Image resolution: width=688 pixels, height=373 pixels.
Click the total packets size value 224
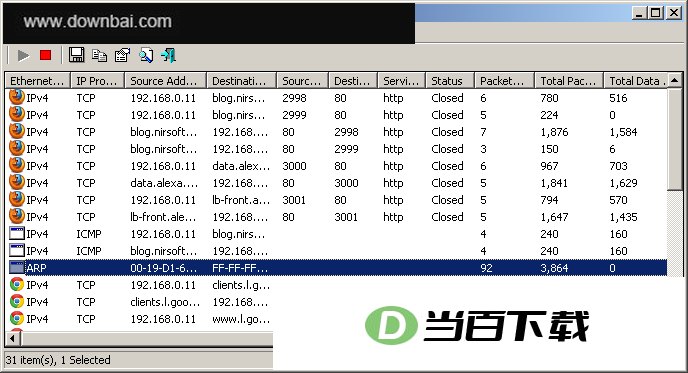(x=549, y=115)
